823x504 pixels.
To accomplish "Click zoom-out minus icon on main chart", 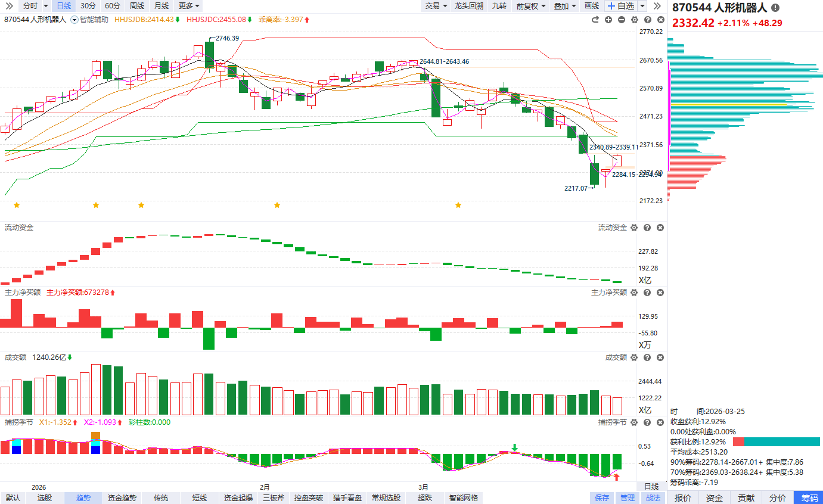I will tap(622, 20).
